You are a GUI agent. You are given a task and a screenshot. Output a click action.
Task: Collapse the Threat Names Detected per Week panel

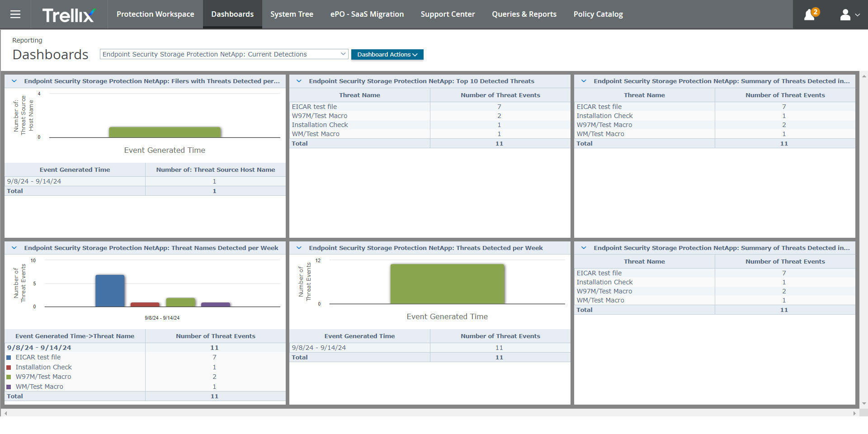click(14, 248)
